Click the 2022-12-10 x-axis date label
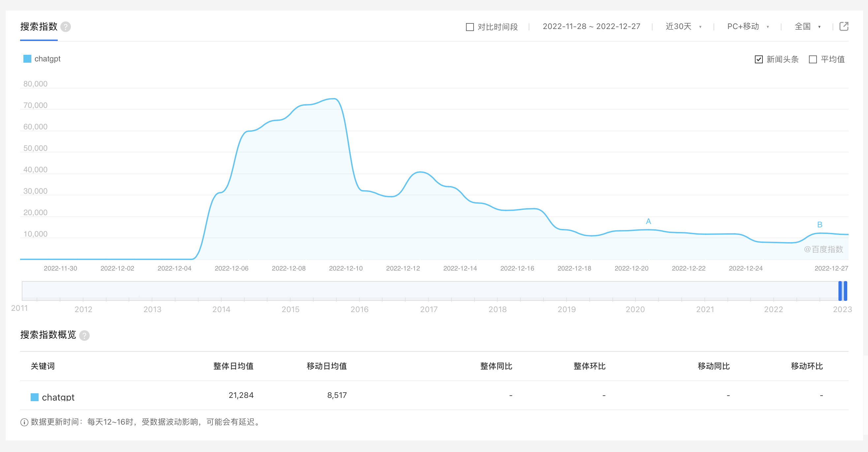The height and width of the screenshot is (452, 868). point(346,268)
